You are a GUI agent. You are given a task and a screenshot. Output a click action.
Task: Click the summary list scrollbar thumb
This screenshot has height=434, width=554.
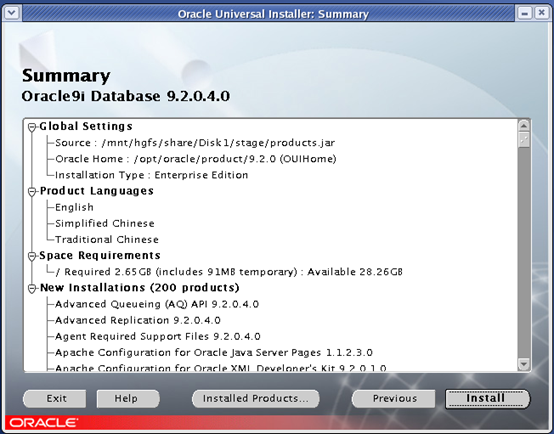524,140
